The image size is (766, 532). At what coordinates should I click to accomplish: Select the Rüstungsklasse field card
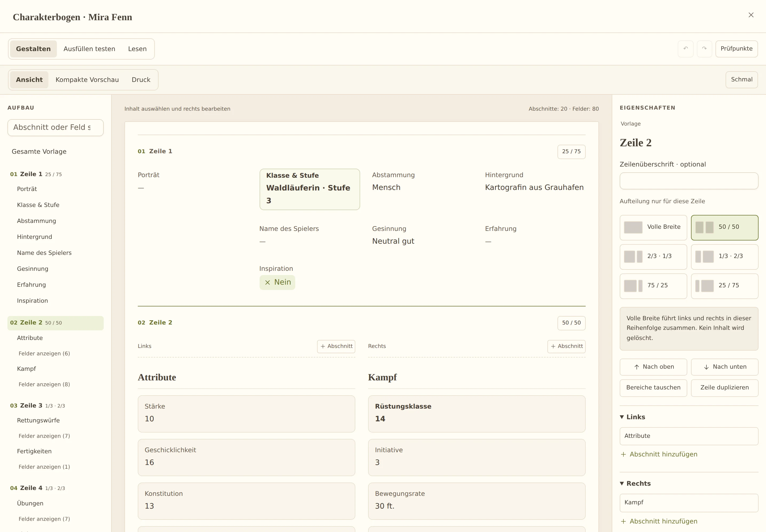pyautogui.click(x=477, y=414)
